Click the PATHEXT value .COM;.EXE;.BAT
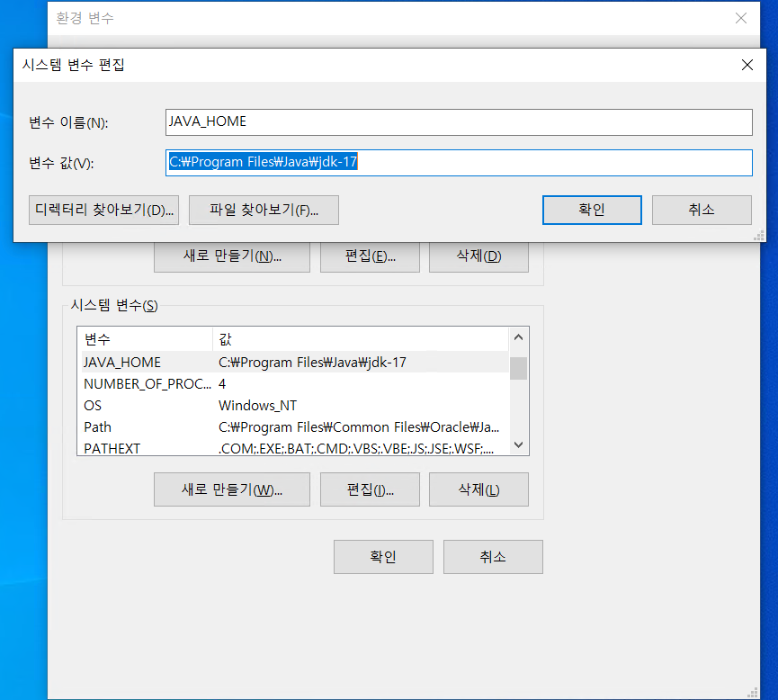The width and height of the screenshot is (778, 700). pyautogui.click(x=356, y=449)
